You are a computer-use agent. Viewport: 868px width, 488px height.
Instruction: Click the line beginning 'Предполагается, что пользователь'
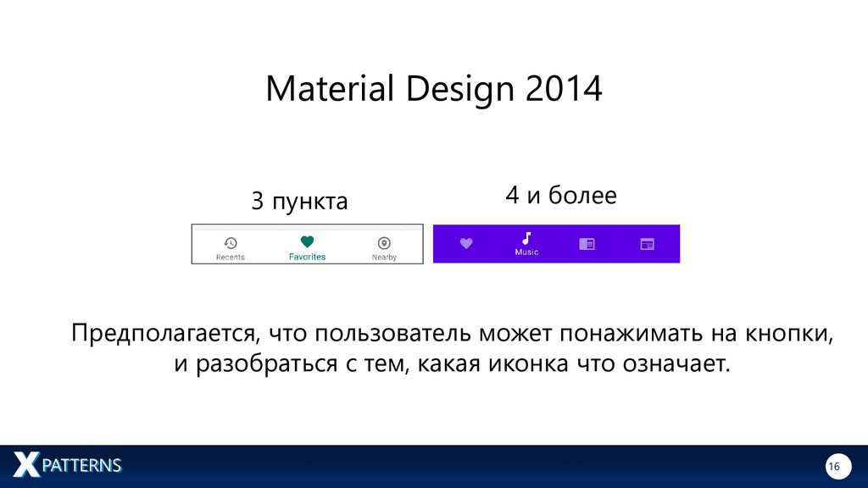453,334
